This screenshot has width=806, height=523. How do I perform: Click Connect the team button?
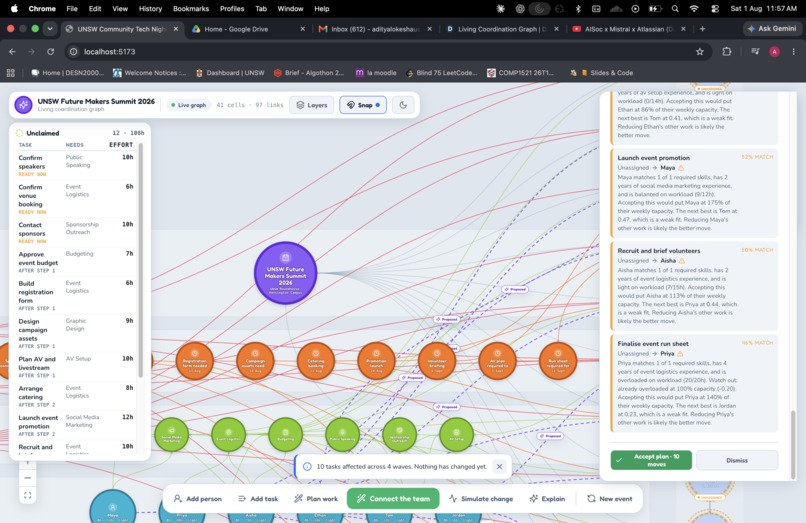[x=393, y=499]
